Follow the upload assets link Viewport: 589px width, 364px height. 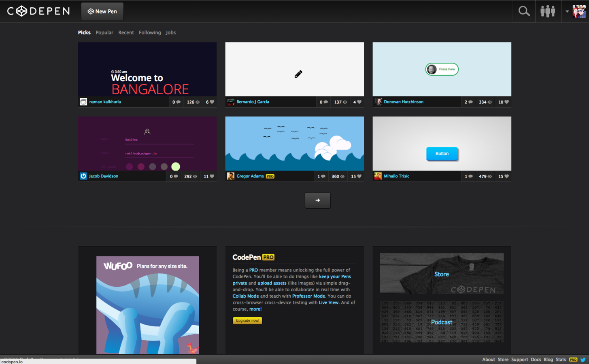click(272, 283)
